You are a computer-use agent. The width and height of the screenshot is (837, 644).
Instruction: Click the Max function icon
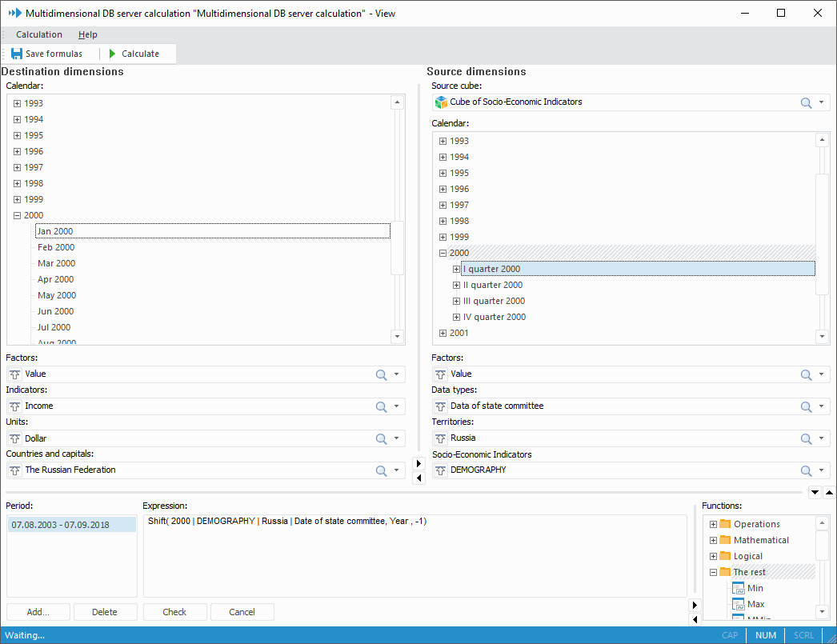pyautogui.click(x=739, y=604)
